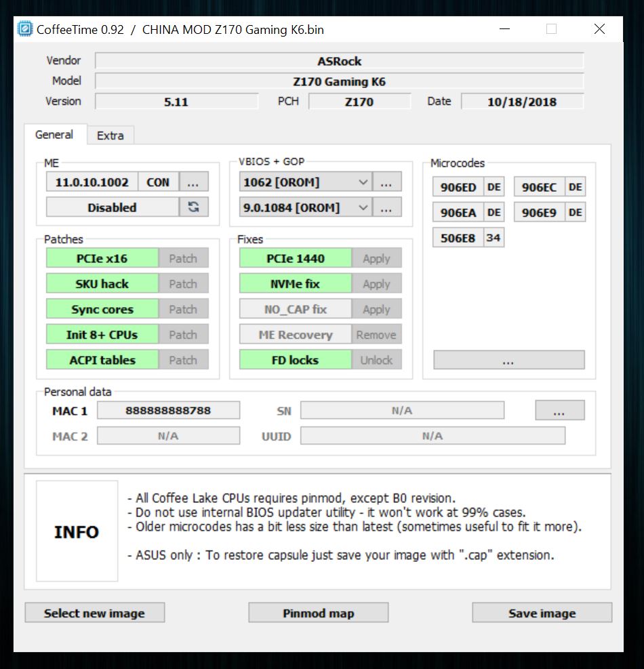The width and height of the screenshot is (644, 669).
Task: Click the ME Disabled state field
Action: click(113, 207)
